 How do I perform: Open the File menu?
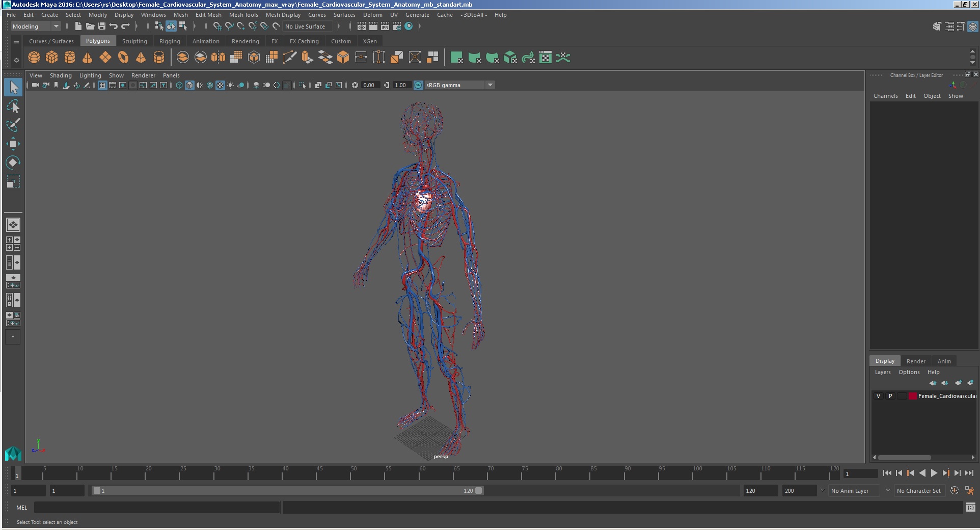[x=11, y=15]
